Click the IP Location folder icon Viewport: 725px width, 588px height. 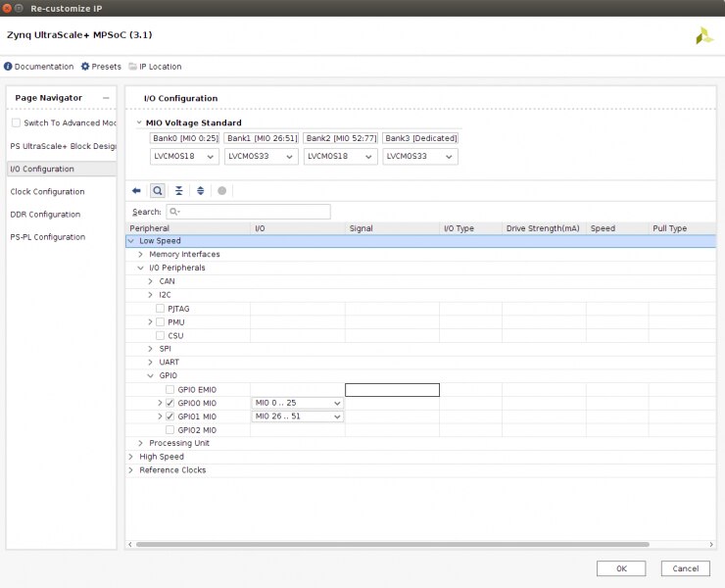click(x=132, y=67)
